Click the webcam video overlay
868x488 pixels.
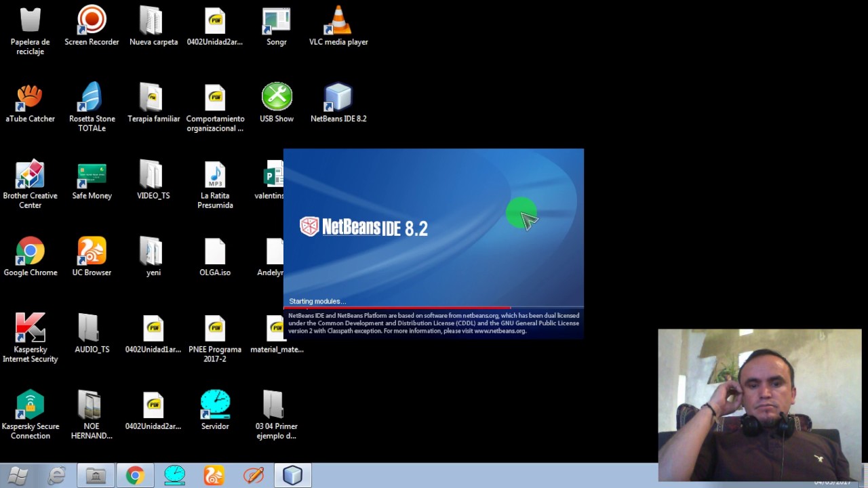[x=759, y=405]
